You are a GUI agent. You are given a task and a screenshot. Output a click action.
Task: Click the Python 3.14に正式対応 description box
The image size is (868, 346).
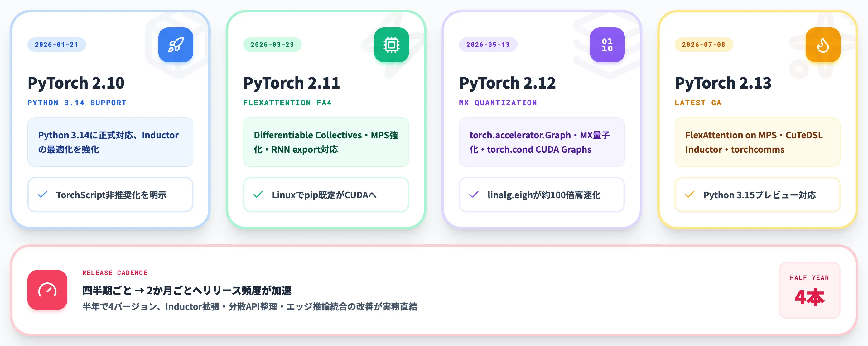[110, 142]
